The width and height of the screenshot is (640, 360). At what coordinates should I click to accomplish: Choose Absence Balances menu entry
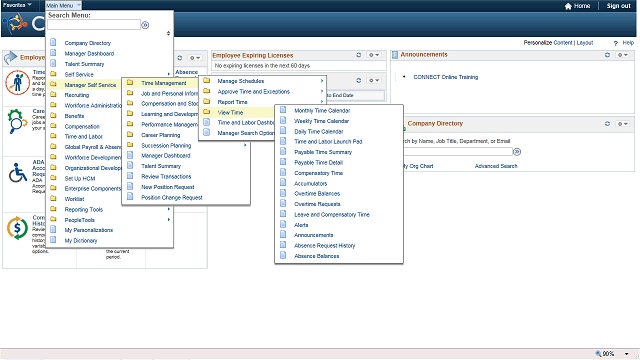[x=316, y=256]
